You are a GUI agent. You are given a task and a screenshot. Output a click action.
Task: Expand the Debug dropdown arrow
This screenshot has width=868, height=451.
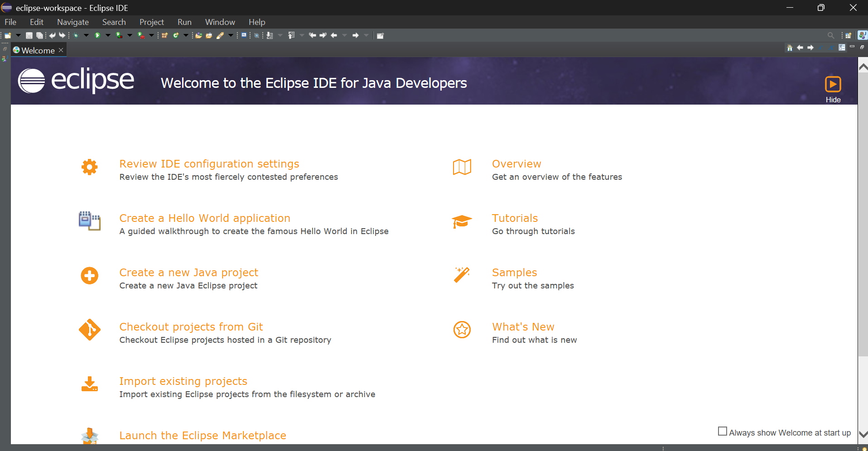[86, 35]
